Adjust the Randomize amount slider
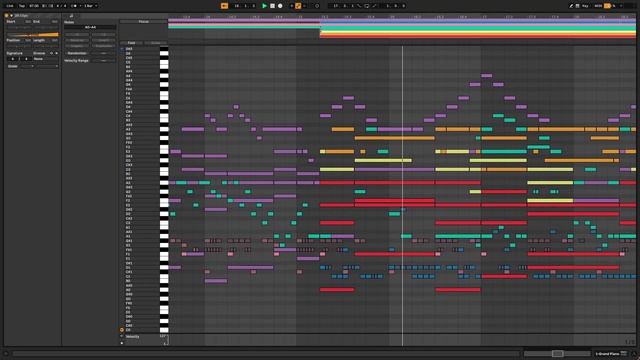The width and height of the screenshot is (640, 360). tap(103, 53)
